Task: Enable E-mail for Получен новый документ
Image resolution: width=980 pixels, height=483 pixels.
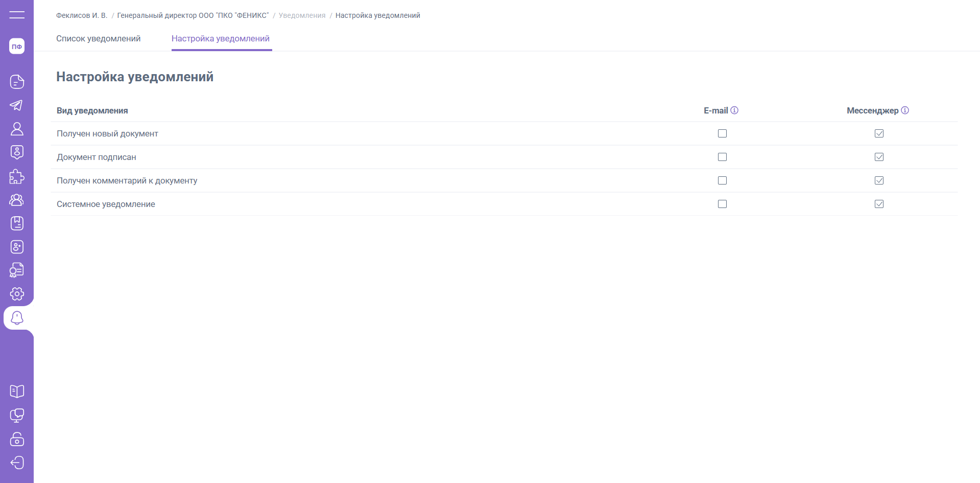Action: tap(722, 133)
